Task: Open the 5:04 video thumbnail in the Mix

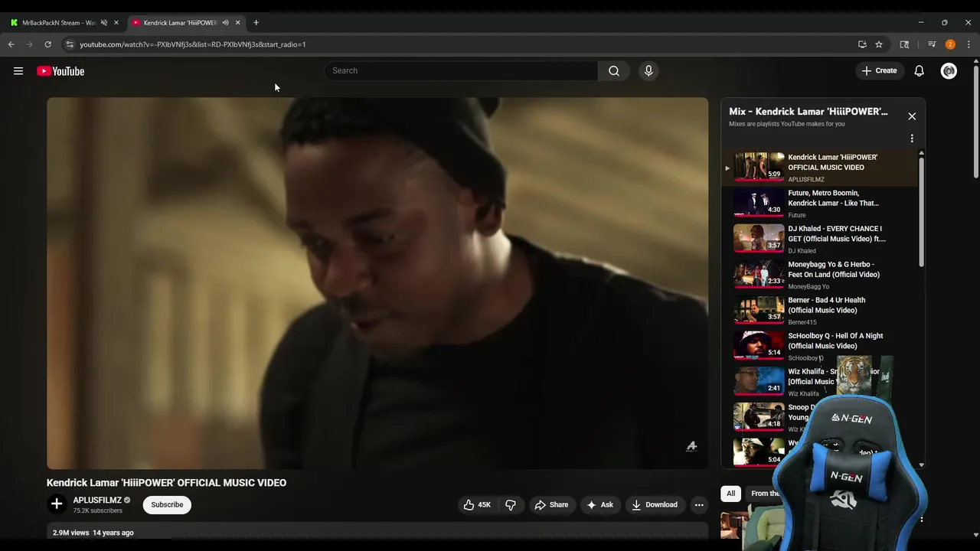Action: pos(759,452)
